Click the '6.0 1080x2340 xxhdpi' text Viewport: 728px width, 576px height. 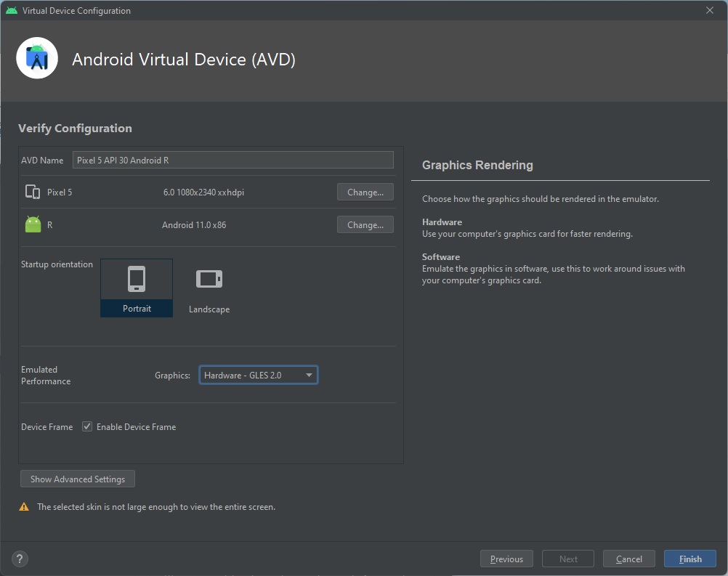pyautogui.click(x=203, y=192)
